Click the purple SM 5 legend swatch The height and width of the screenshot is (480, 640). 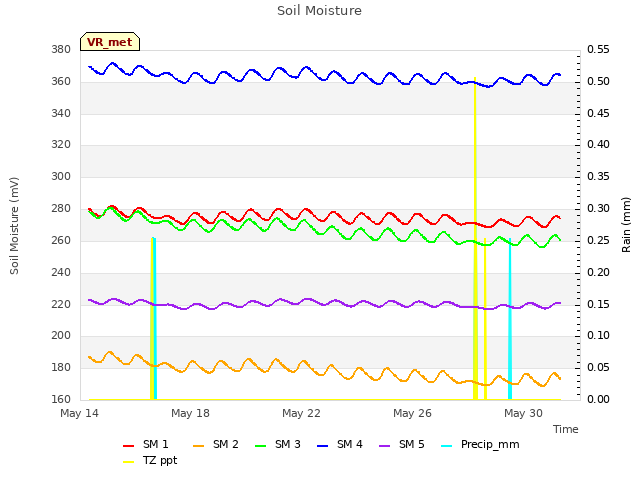[385, 446]
